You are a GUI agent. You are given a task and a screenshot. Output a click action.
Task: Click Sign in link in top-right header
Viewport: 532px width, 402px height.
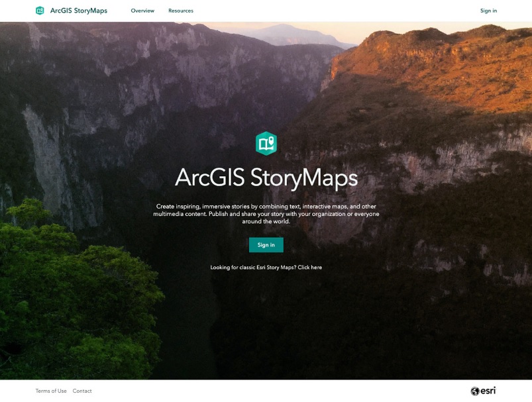pos(488,11)
